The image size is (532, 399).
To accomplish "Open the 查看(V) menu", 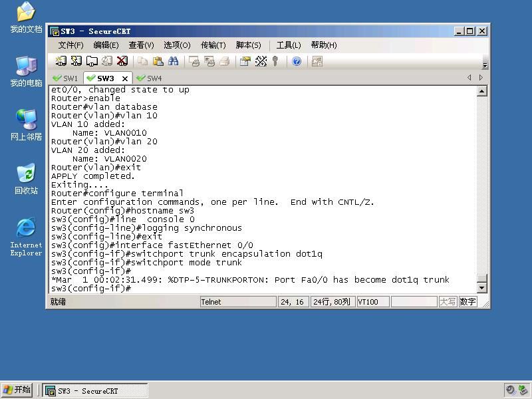I will [x=141, y=45].
